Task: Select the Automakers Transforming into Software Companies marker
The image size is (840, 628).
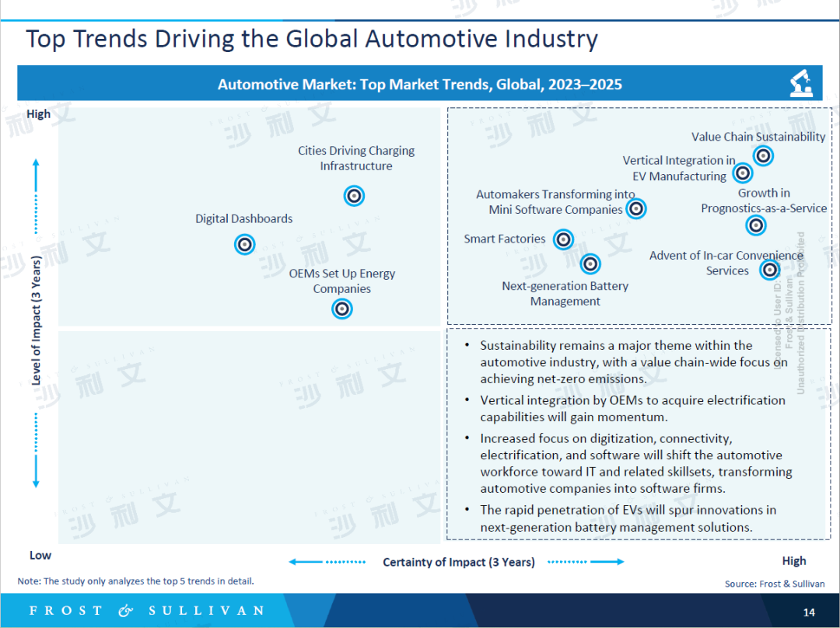Action: tap(636, 208)
